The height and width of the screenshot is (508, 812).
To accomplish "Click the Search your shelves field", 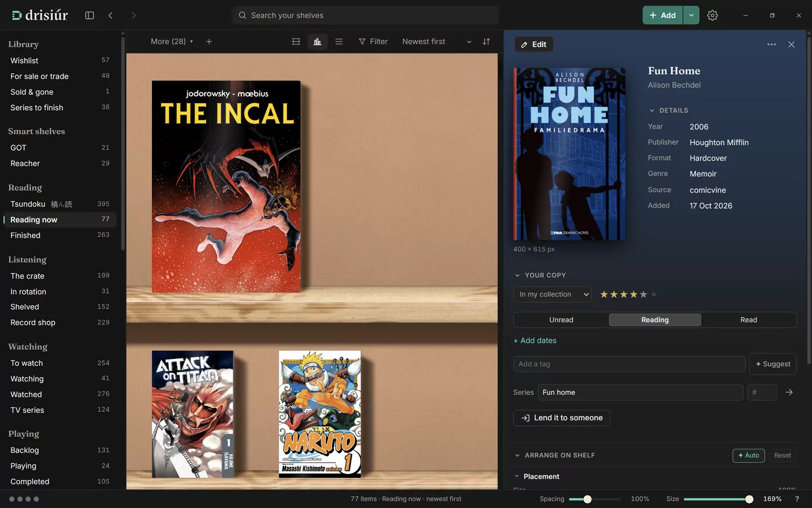I will point(365,15).
